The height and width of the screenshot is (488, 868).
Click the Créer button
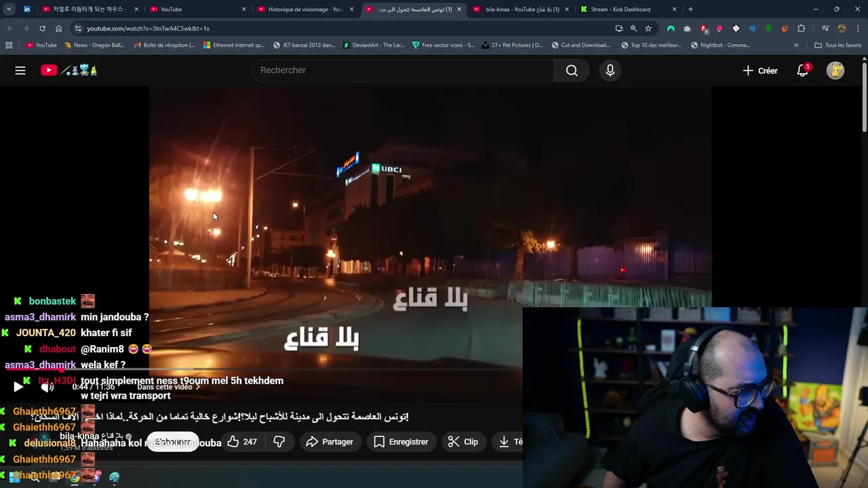click(760, 70)
